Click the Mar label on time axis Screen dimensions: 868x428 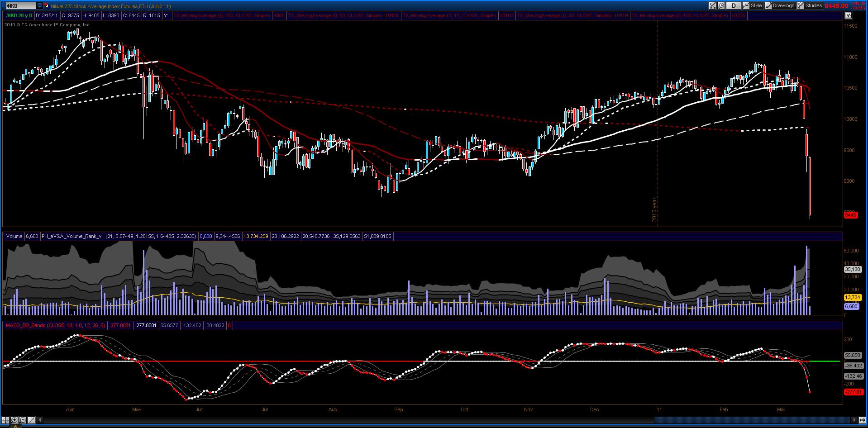781,409
